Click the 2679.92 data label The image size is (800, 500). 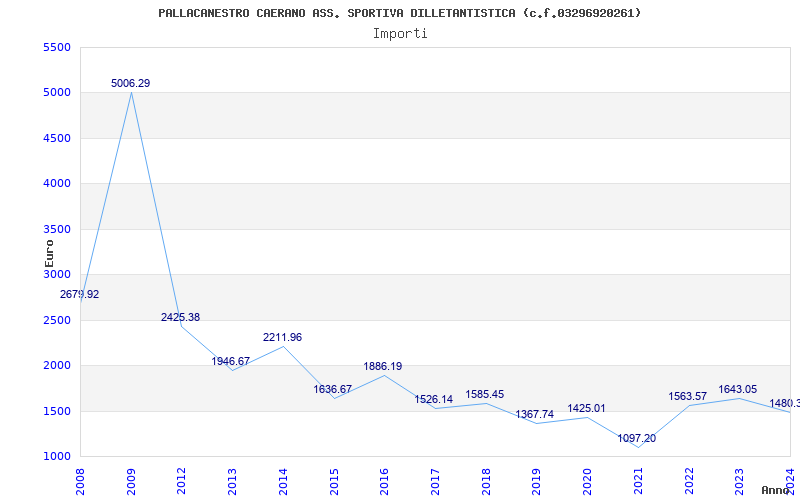click(x=80, y=294)
